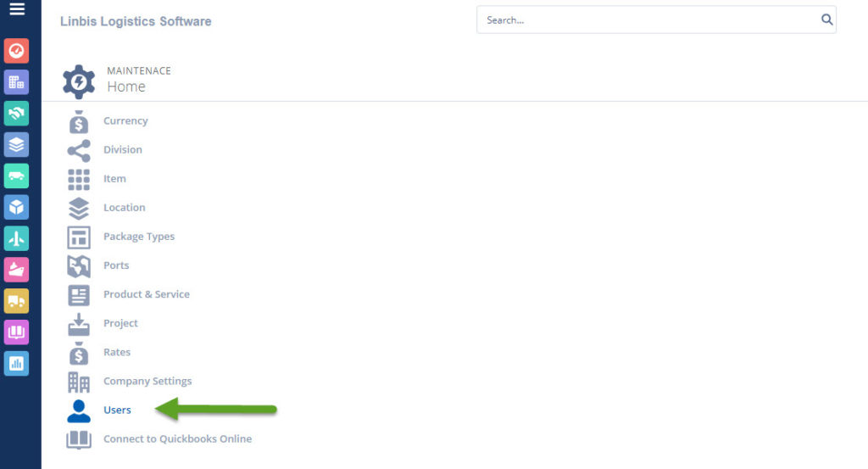Open the red dashboard gauge sidebar icon
This screenshot has width=868, height=469.
tap(17, 51)
